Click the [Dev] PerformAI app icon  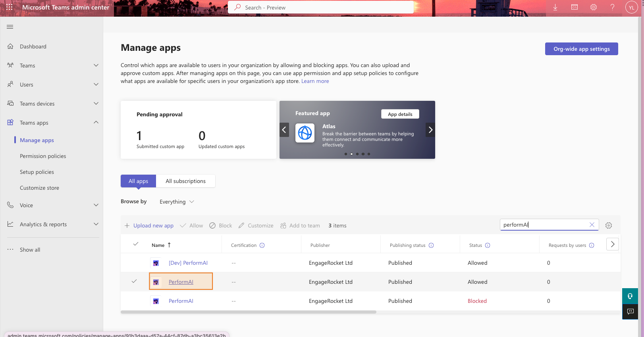click(156, 263)
